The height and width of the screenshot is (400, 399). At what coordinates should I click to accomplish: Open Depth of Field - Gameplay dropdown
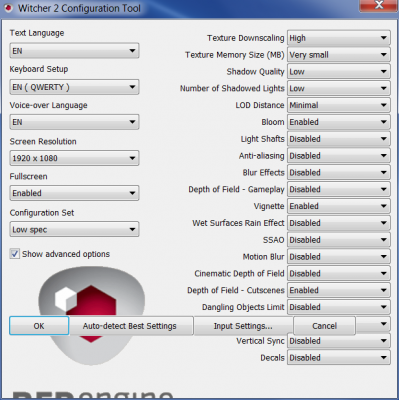(338, 189)
